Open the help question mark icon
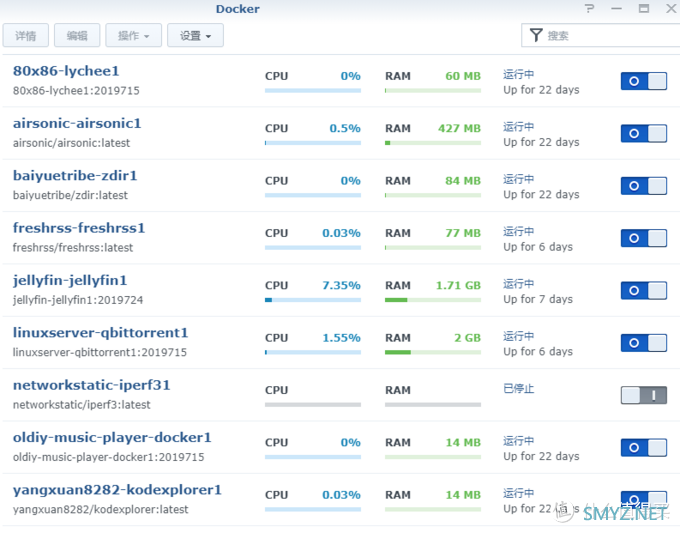The width and height of the screenshot is (680, 533). [589, 8]
